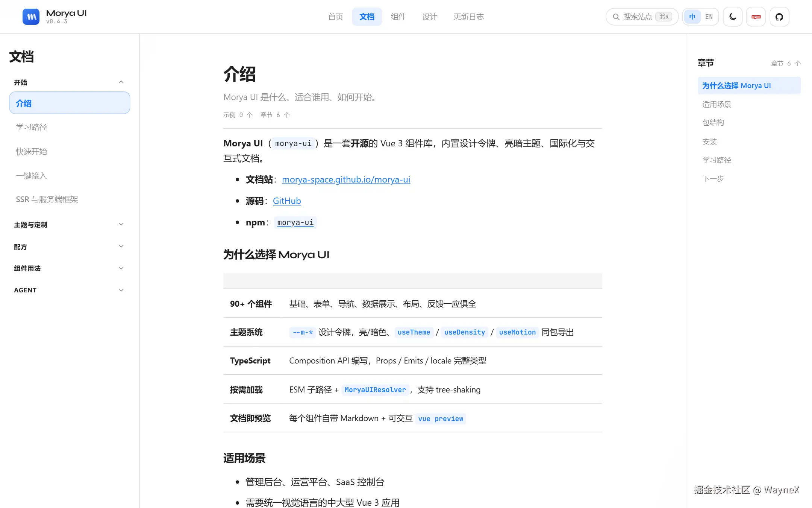Click the useTheme code tag
This screenshot has width=812, height=508.
coord(414,332)
